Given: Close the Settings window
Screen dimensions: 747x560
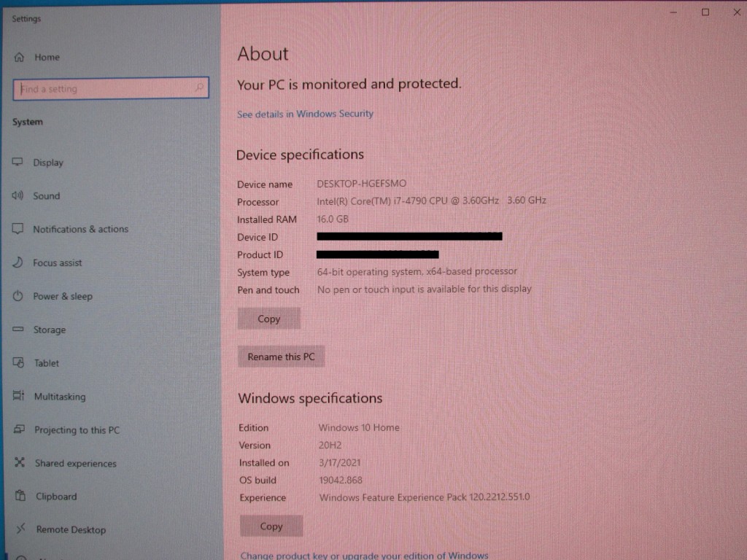Looking at the screenshot, I should (x=737, y=12).
